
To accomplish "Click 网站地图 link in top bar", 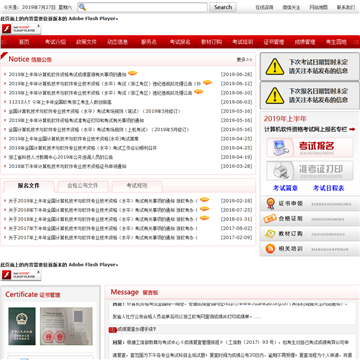I will tap(318, 7).
